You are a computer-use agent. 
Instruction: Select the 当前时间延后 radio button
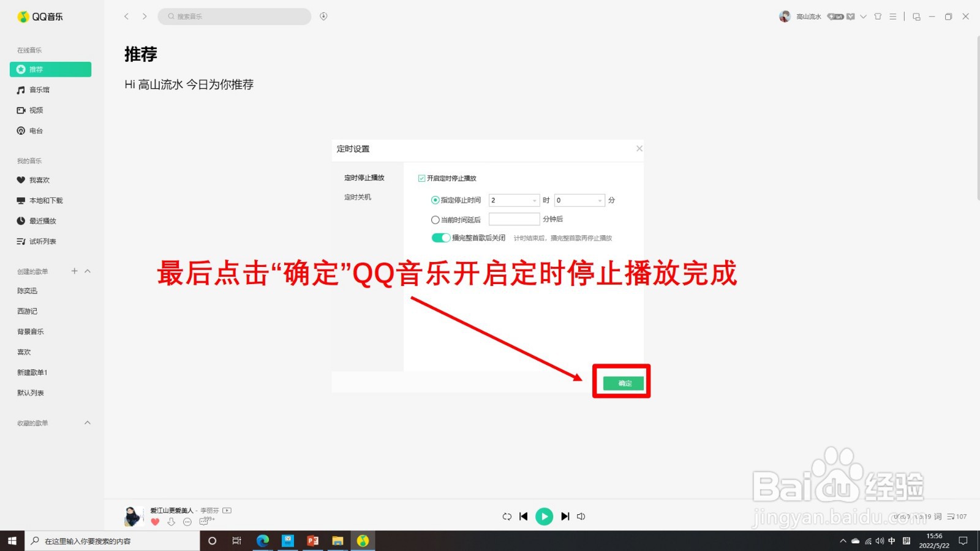click(435, 220)
